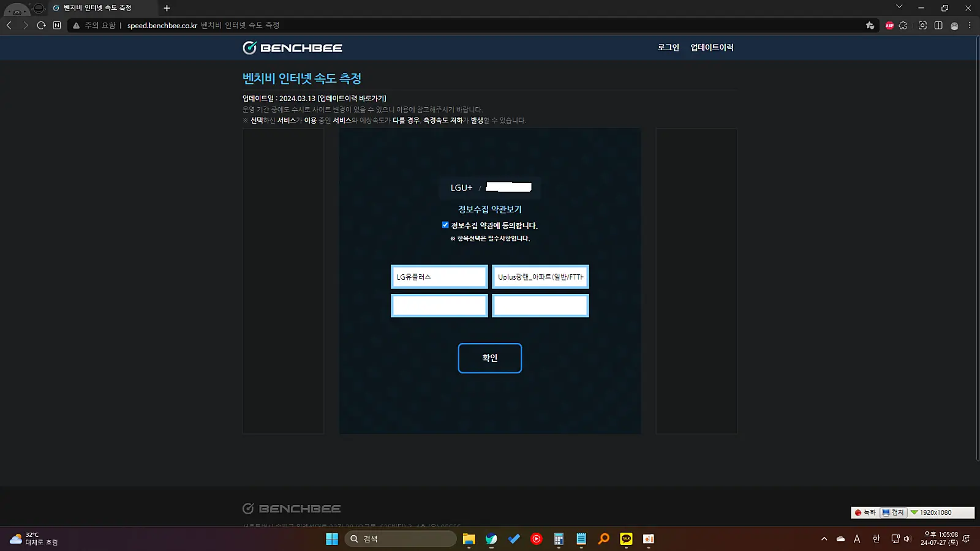Image resolution: width=980 pixels, height=551 pixels.
Task: Open the empty lower-left dropdown field
Action: [x=439, y=305]
